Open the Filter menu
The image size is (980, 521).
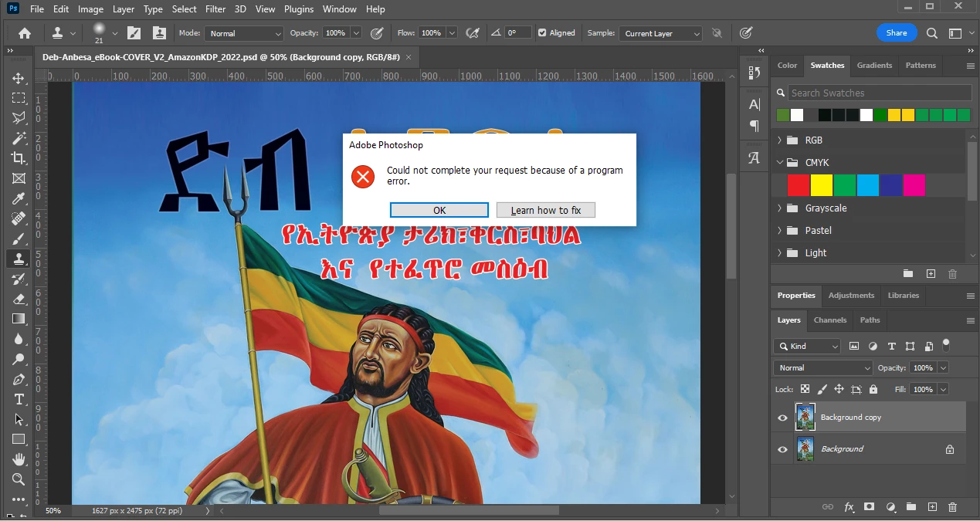click(x=215, y=9)
